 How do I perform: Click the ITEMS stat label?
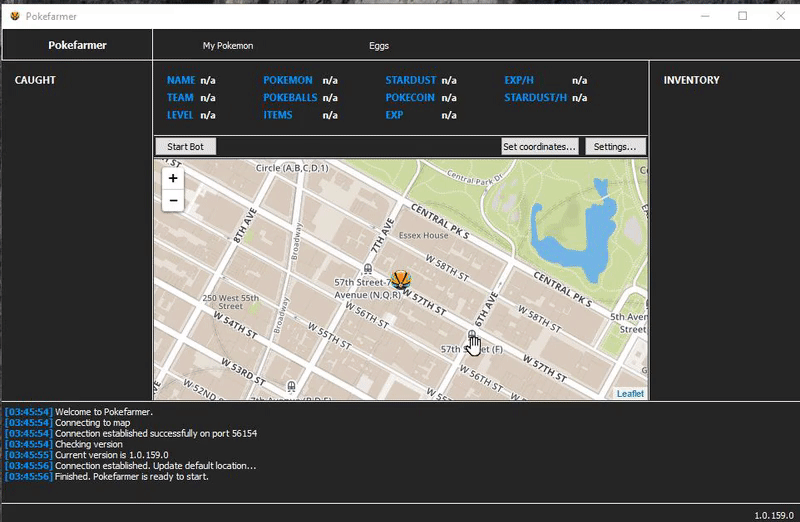pos(278,115)
